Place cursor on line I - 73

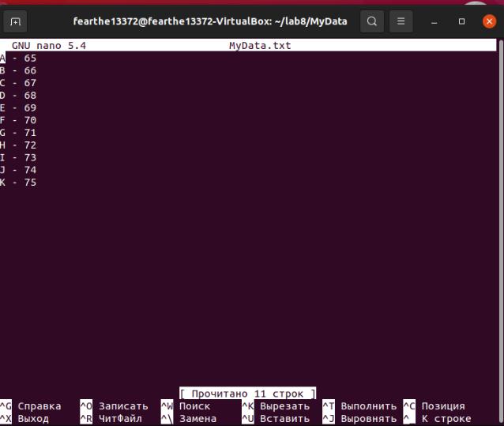[x=18, y=157]
